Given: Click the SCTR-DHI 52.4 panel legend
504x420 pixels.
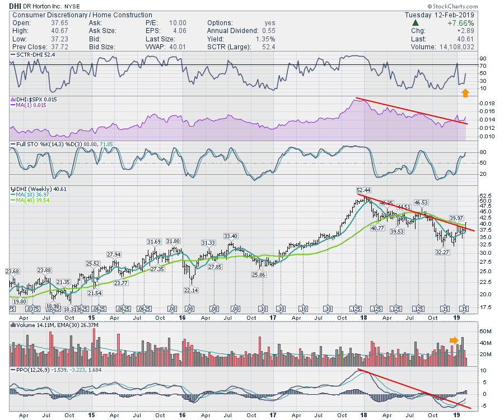Looking at the screenshot, I should tap(33, 55).
